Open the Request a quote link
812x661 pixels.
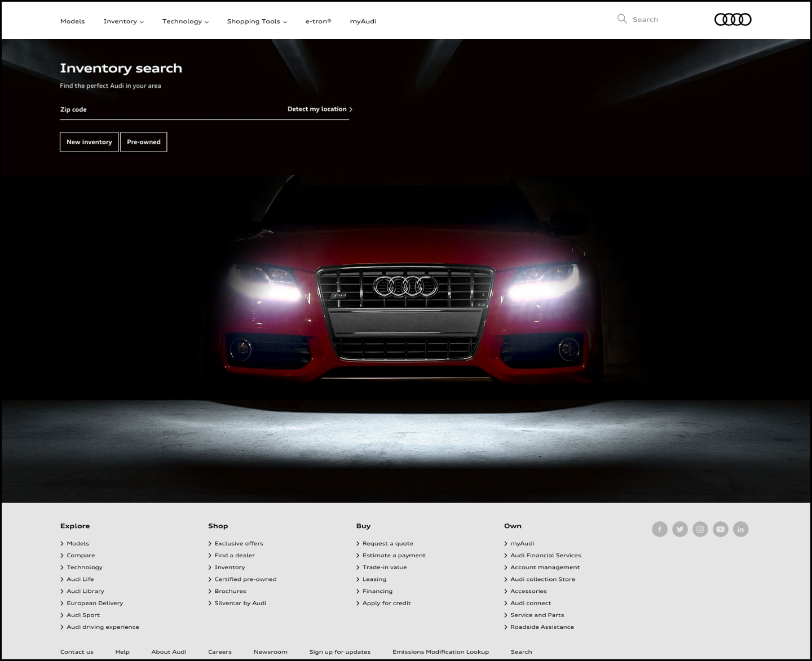387,544
